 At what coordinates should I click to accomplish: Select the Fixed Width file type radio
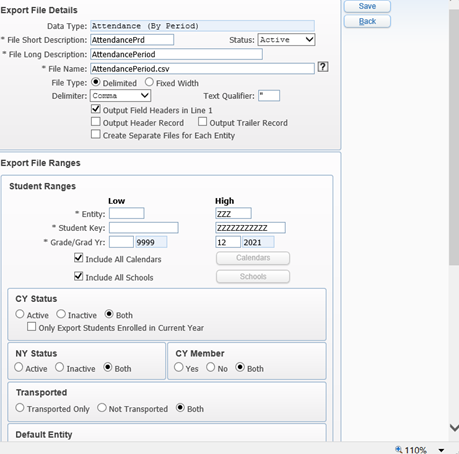pyautogui.click(x=149, y=82)
